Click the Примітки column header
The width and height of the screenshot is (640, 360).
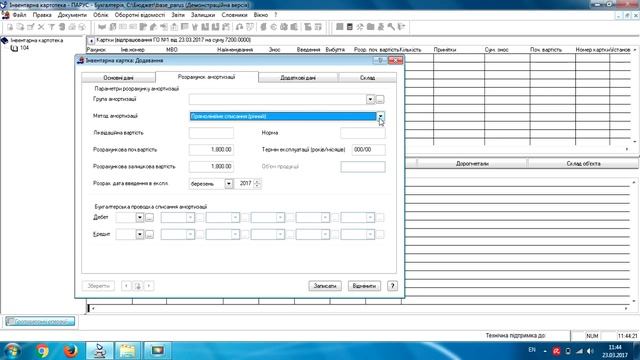coord(445,49)
